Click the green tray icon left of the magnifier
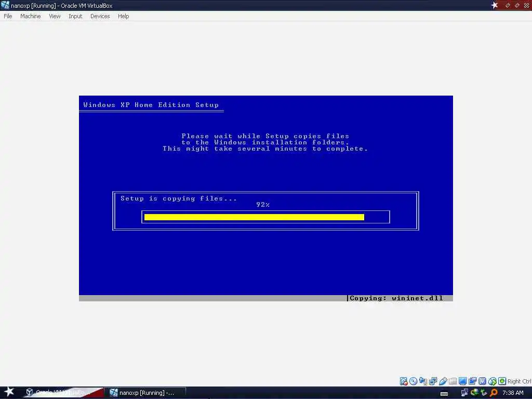Image resolution: width=532 pixels, height=399 pixels. (484, 393)
